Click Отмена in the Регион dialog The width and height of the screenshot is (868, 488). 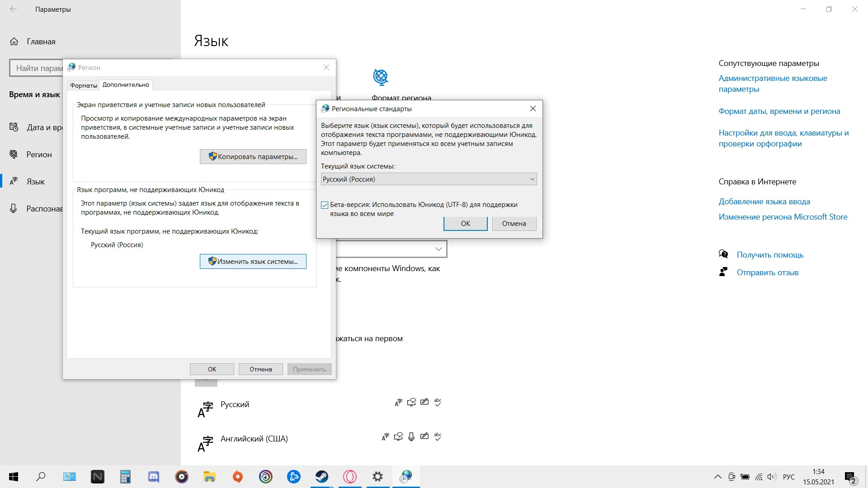click(x=261, y=369)
